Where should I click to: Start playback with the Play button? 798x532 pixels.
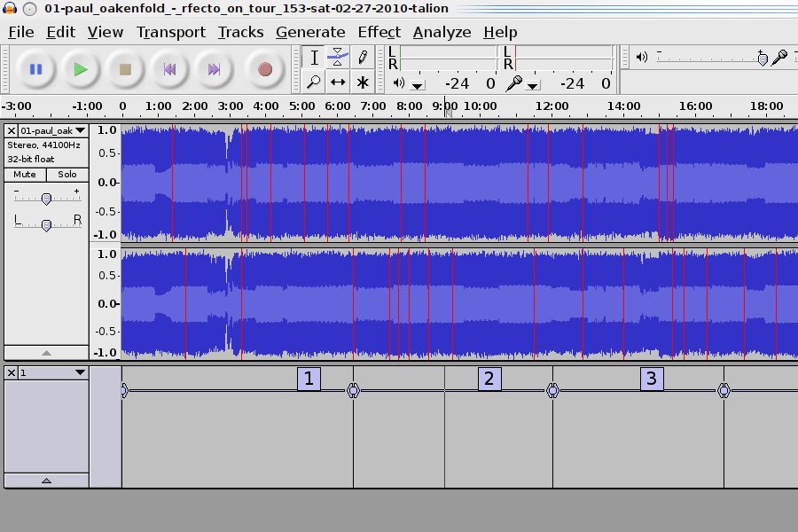pos(81,69)
